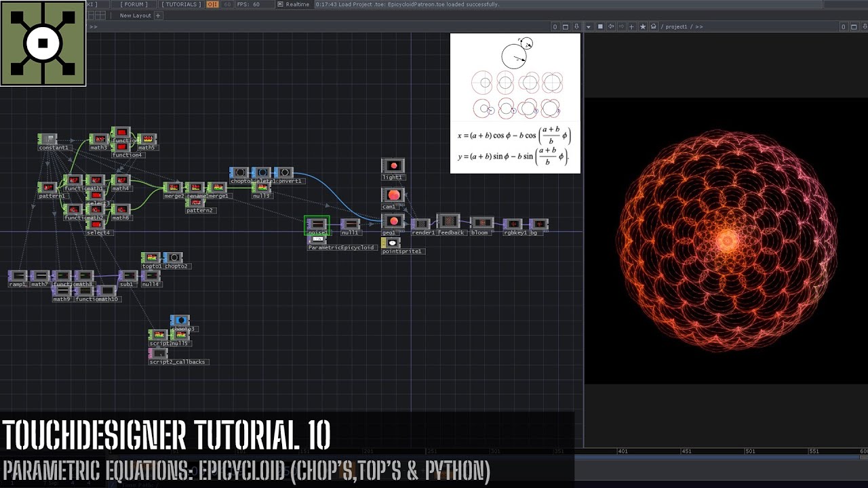Maximize left pane with window icon
Screen dimensions: 868x488
coord(566,26)
